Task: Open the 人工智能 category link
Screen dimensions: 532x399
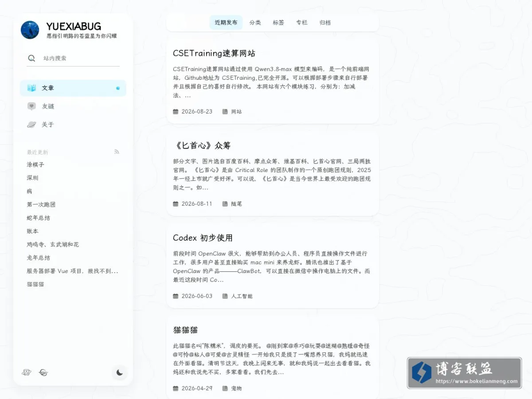Action: coord(242,296)
